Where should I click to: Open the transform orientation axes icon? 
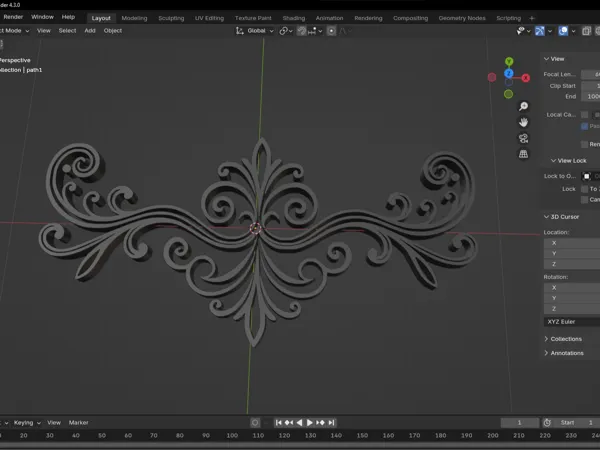(240, 31)
